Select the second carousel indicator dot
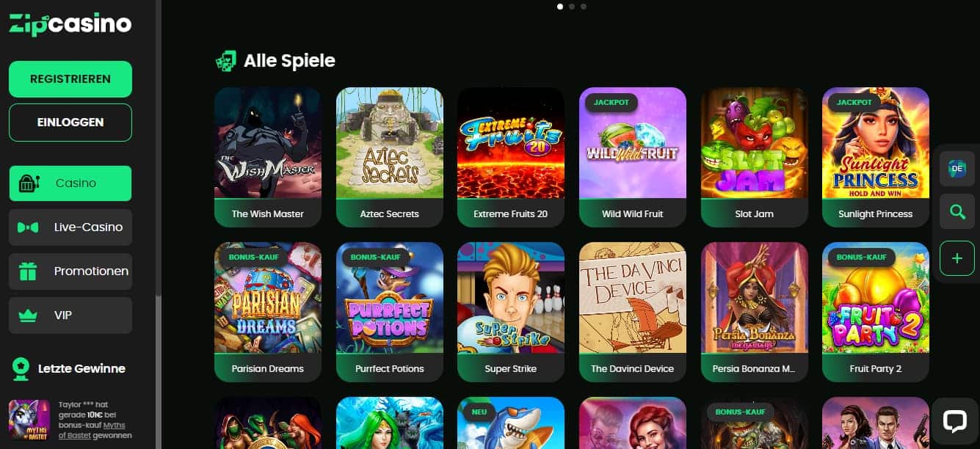 pyautogui.click(x=572, y=7)
